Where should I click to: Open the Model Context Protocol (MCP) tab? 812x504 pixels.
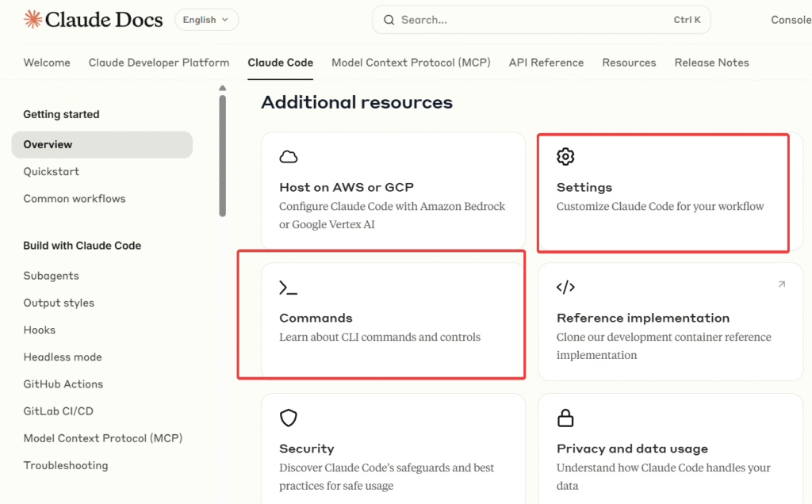click(411, 63)
